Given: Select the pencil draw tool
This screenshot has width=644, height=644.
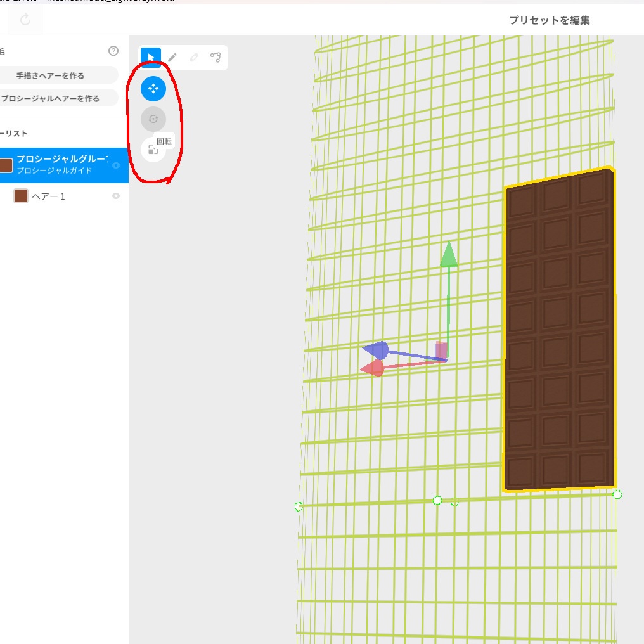Looking at the screenshot, I should coord(172,57).
